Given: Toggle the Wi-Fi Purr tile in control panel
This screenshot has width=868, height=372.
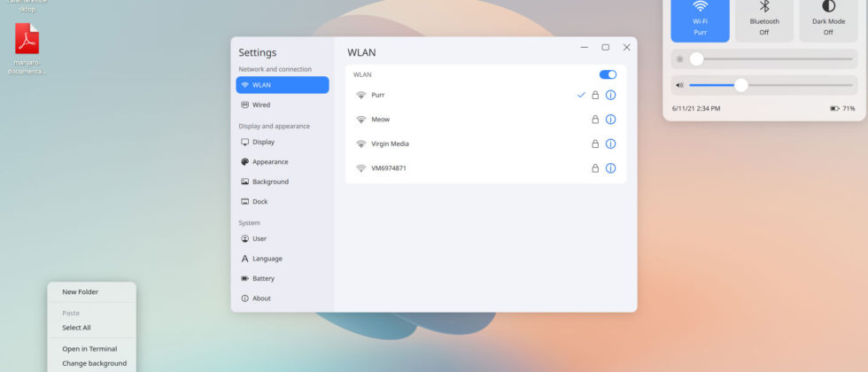Looking at the screenshot, I should pos(701,19).
